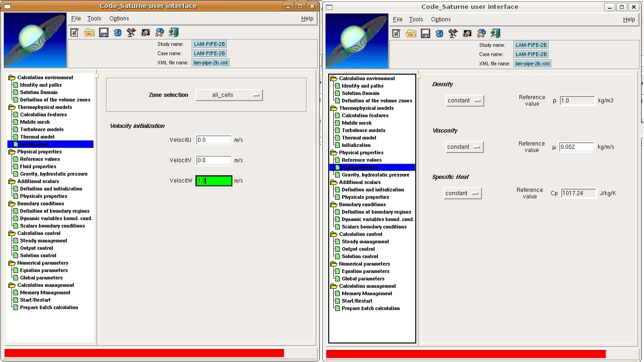This screenshot has height=362, width=644.
Task: Click Saturn logo thumbnail in left window
Action: pos(35,40)
